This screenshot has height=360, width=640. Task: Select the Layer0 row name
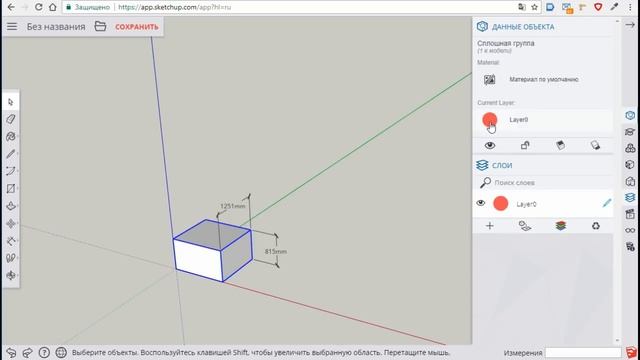(526, 204)
